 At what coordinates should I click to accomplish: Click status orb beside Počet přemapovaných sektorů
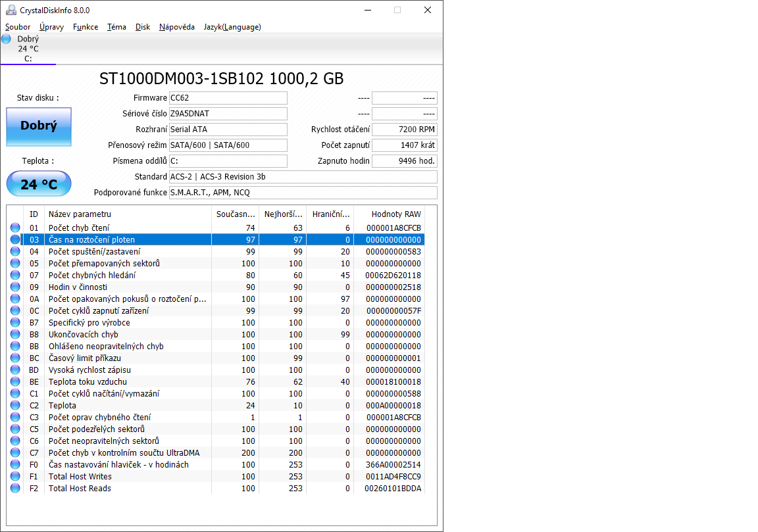pos(15,263)
